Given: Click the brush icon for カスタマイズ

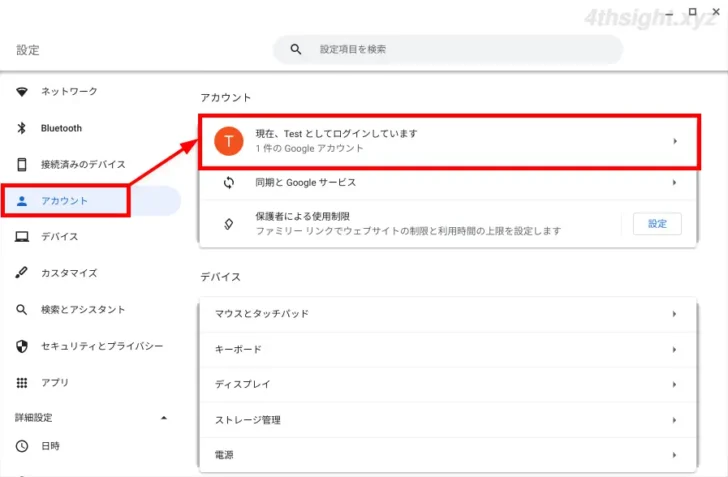Looking at the screenshot, I should coord(21,273).
